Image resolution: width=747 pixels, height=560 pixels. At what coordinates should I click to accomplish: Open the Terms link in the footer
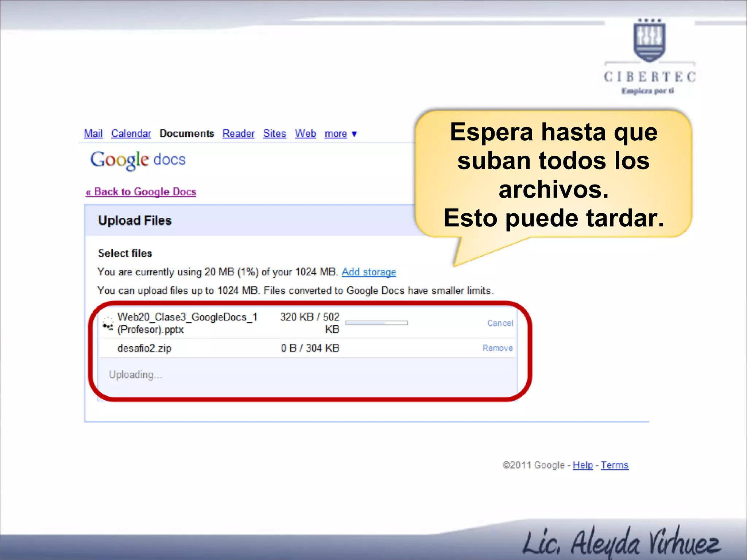[x=615, y=465]
